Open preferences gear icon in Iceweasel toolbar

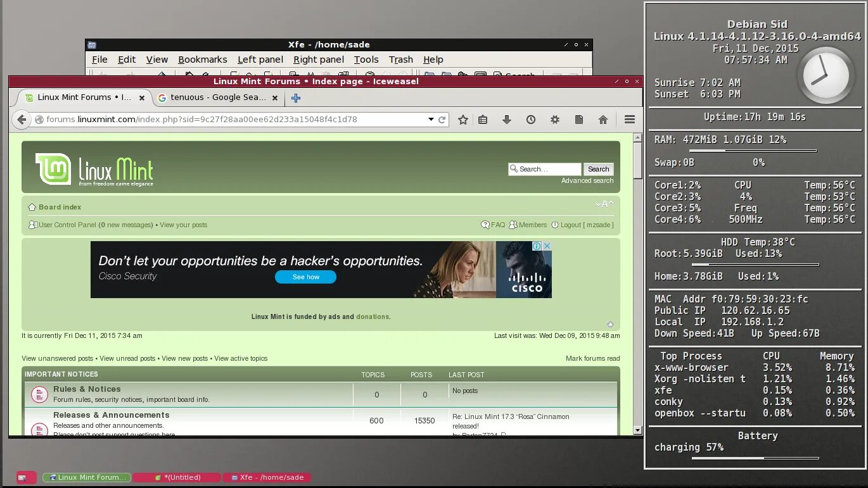tap(555, 120)
